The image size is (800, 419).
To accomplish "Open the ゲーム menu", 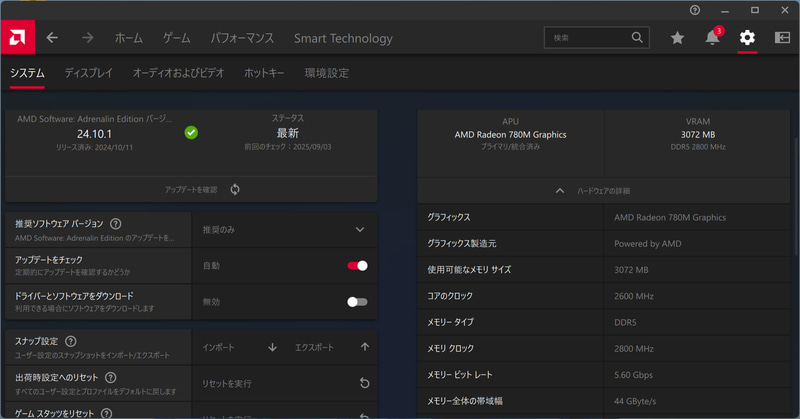I will pos(177,38).
